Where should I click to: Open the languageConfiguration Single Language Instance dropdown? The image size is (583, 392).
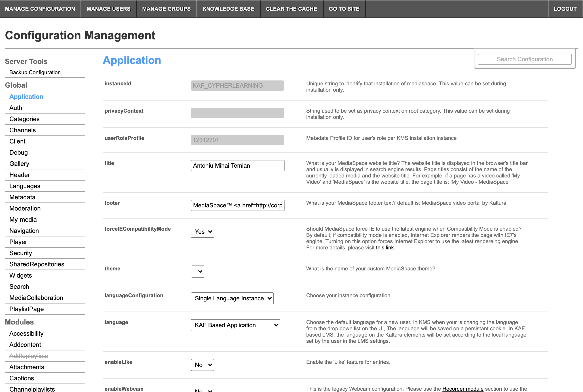tap(232, 298)
